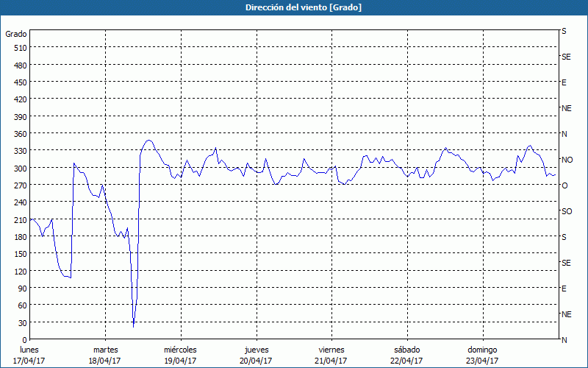Click the 'NO' compass label near 300 degrees

coord(567,160)
